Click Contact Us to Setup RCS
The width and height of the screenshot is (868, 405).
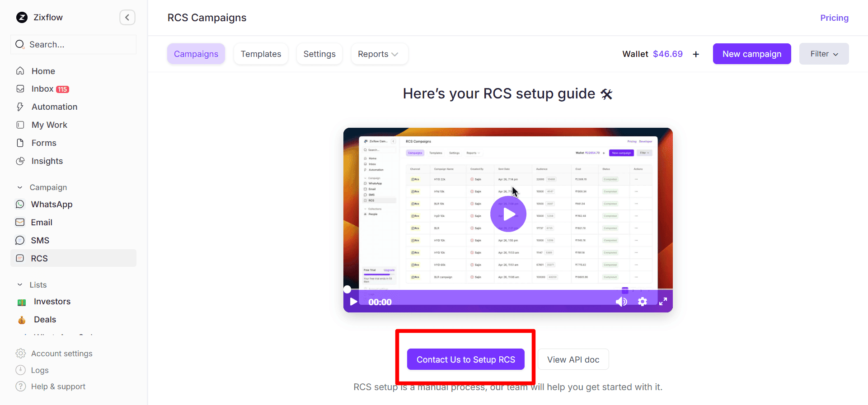(466, 359)
